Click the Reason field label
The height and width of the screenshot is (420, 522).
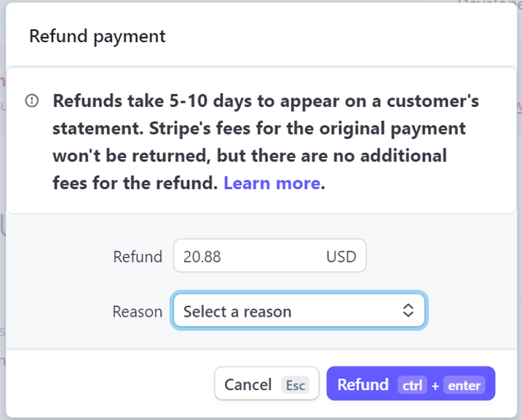(138, 312)
